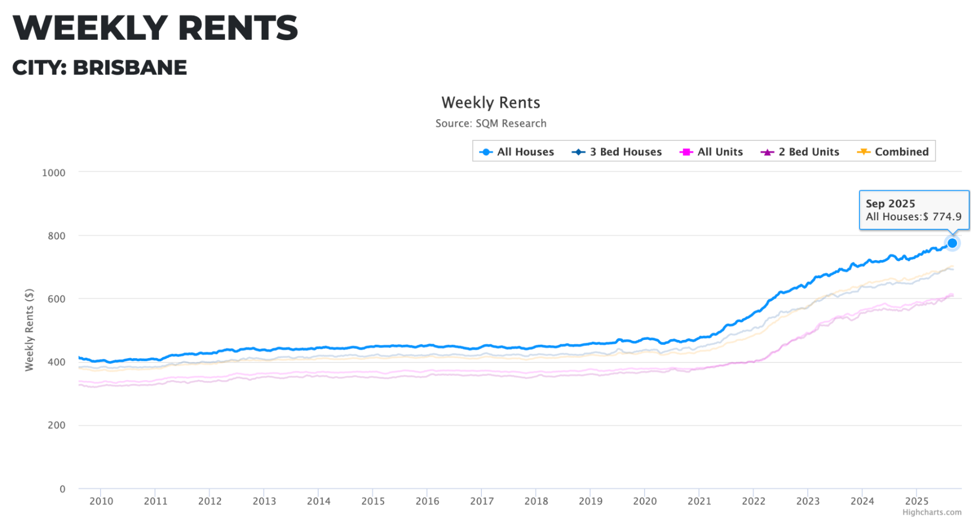The height and width of the screenshot is (519, 980).
Task: Click the 2015 x-axis year label
Action: [x=373, y=501]
